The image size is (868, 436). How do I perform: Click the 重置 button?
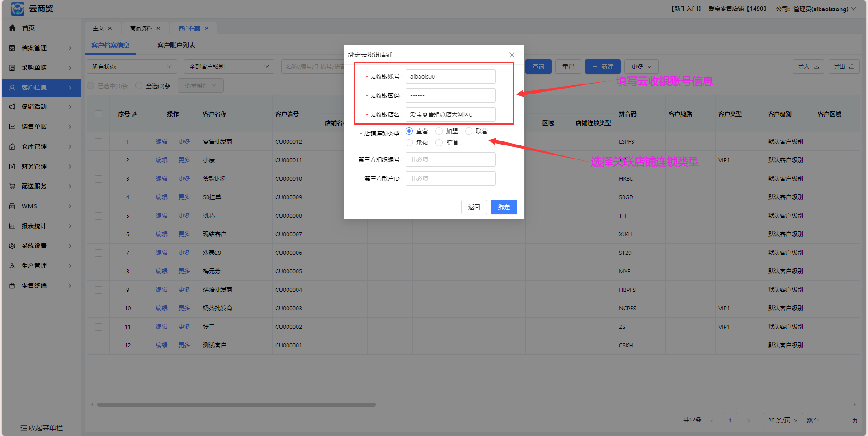tap(568, 66)
